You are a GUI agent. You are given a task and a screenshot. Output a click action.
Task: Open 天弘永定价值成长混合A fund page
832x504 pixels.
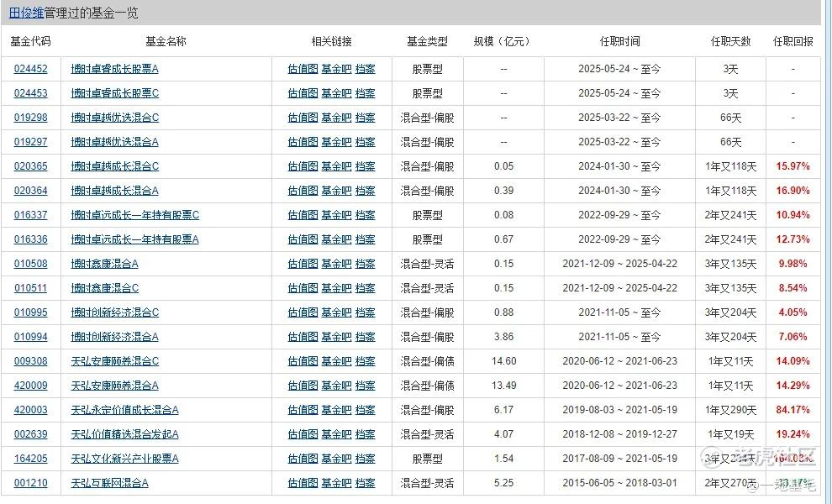[x=124, y=410]
